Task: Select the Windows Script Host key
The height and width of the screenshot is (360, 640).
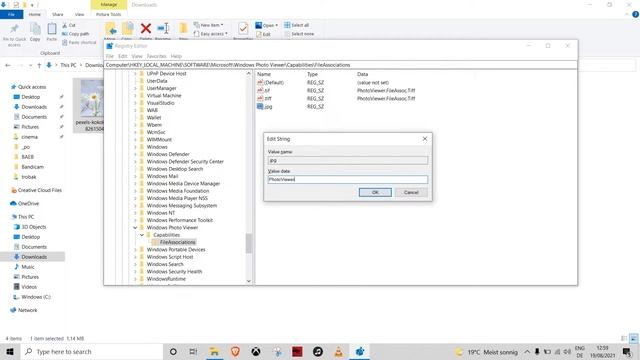Action: pyautogui.click(x=170, y=257)
